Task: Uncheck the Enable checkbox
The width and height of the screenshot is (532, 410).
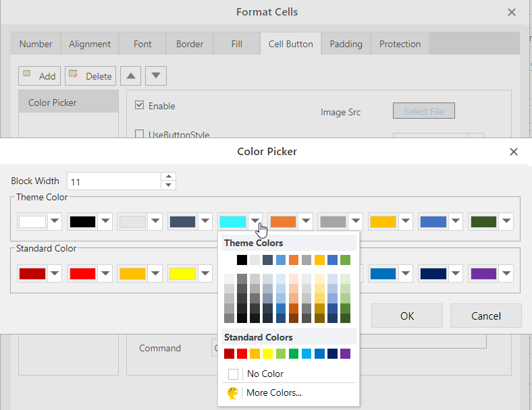Action: pos(140,105)
